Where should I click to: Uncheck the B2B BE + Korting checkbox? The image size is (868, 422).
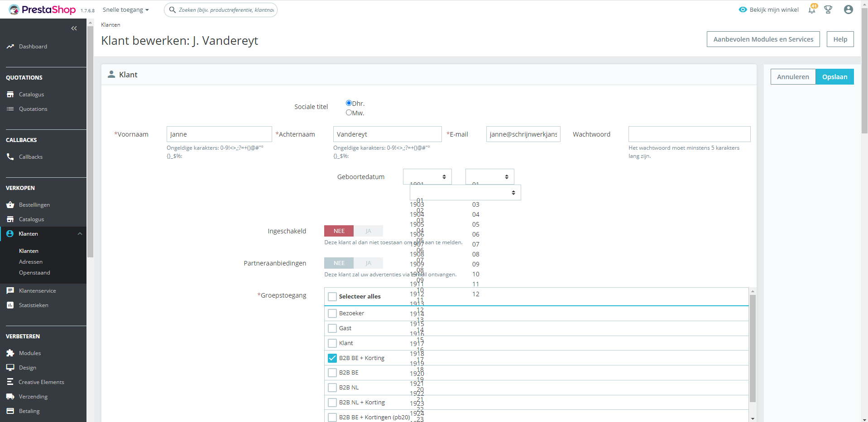click(332, 358)
